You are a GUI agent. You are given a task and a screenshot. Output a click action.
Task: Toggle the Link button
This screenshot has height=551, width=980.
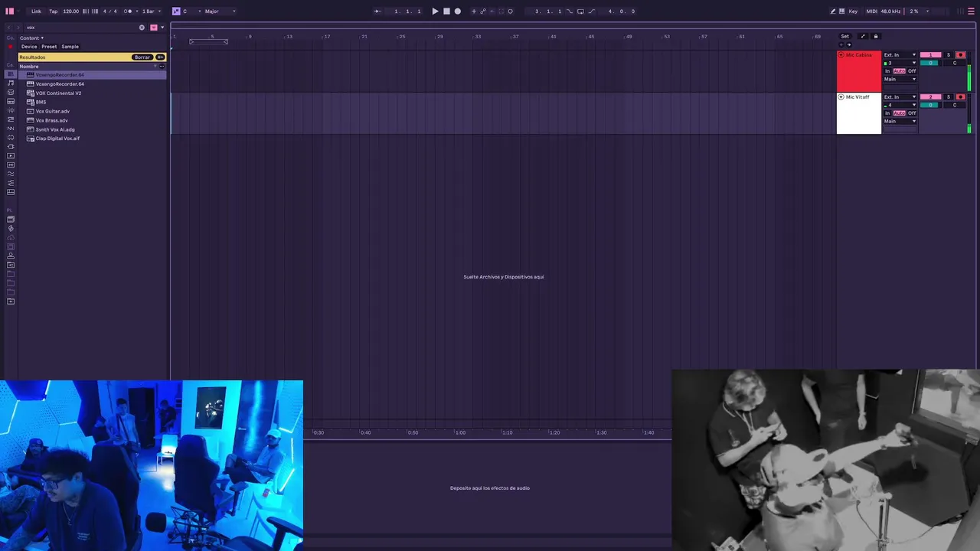pos(36,11)
